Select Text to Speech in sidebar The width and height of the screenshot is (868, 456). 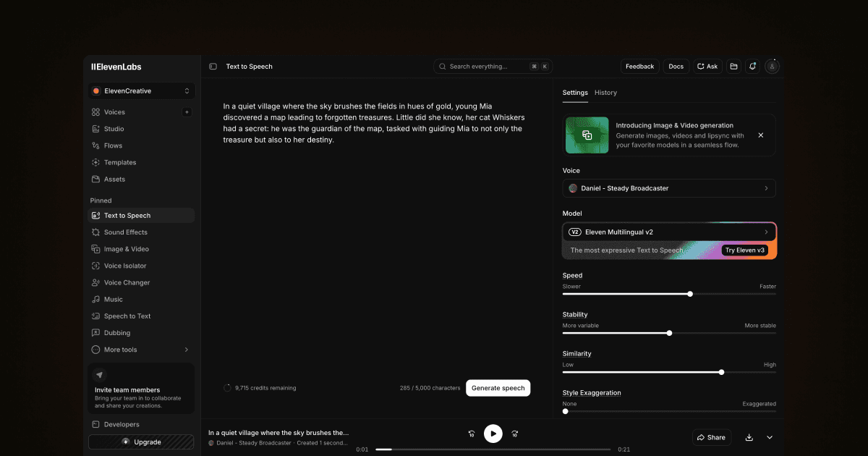pos(141,216)
